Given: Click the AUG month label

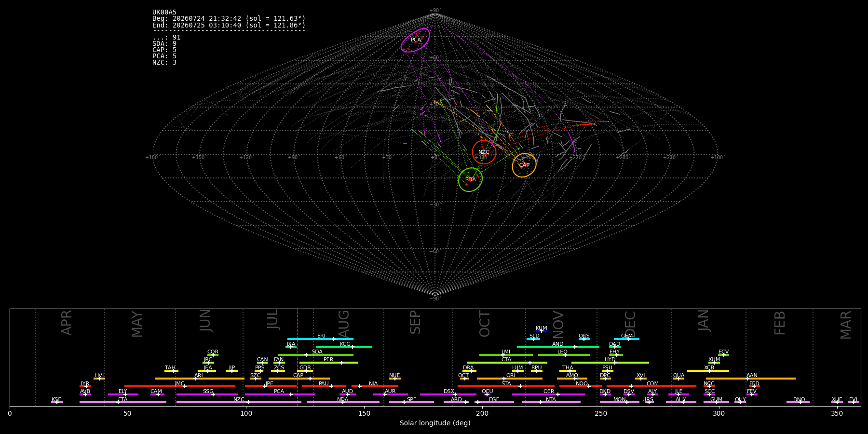Looking at the screenshot, I should [344, 323].
